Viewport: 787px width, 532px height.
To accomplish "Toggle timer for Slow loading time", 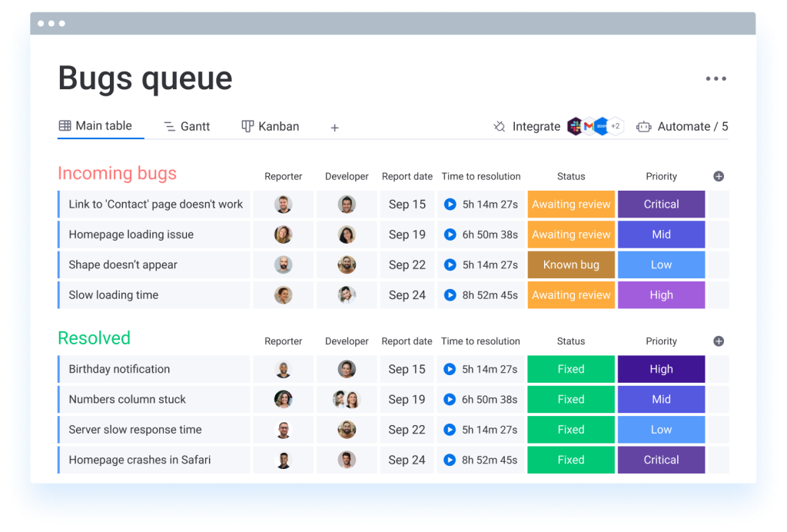I will 450,295.
